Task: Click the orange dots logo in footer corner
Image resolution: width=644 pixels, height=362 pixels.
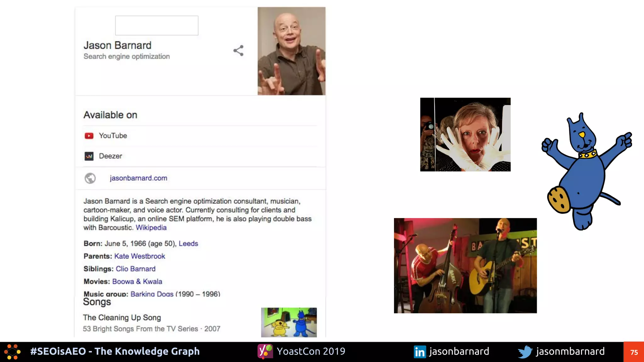Action: point(13,352)
